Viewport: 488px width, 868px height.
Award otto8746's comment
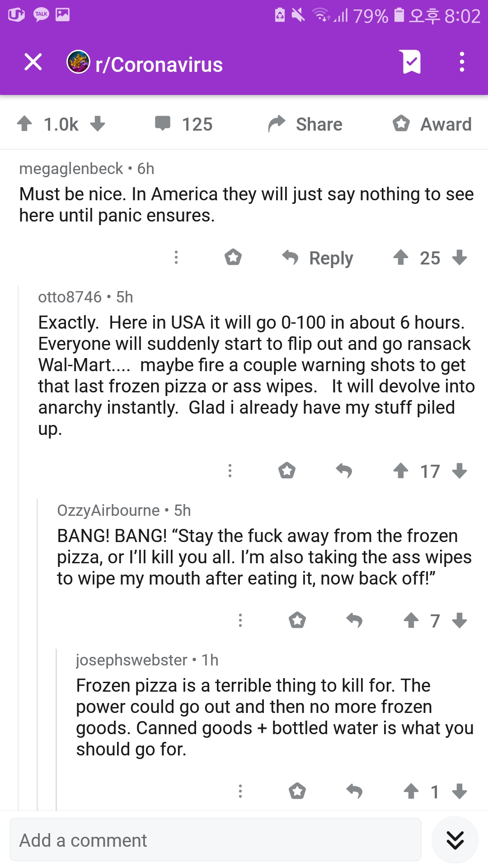(287, 471)
